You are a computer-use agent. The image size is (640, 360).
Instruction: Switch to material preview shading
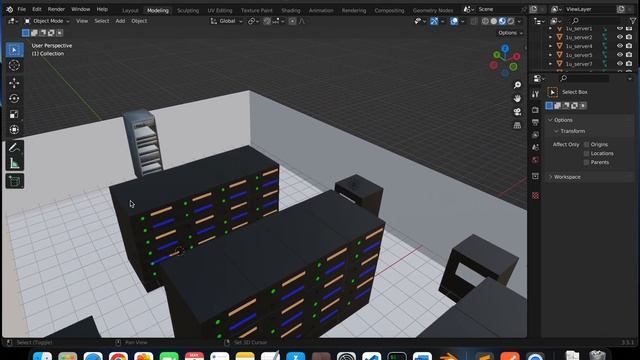tap(502, 21)
